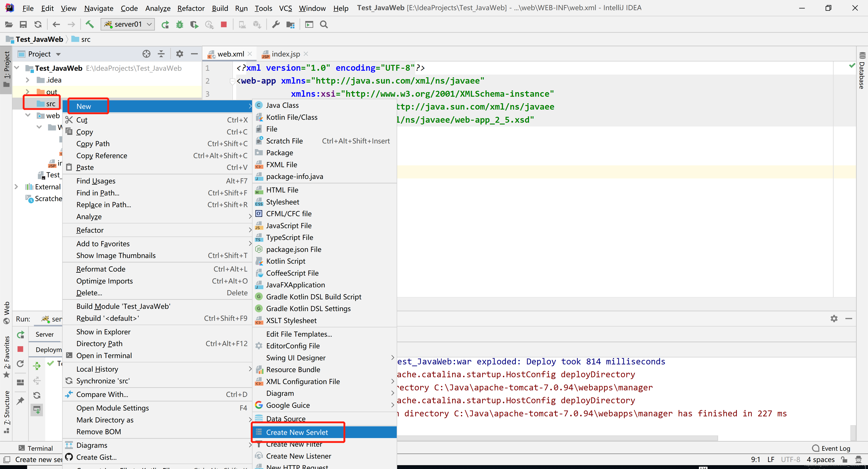Screen dimensions: 868x469
Task: Click the Back navigation arrow
Action: 56,24
